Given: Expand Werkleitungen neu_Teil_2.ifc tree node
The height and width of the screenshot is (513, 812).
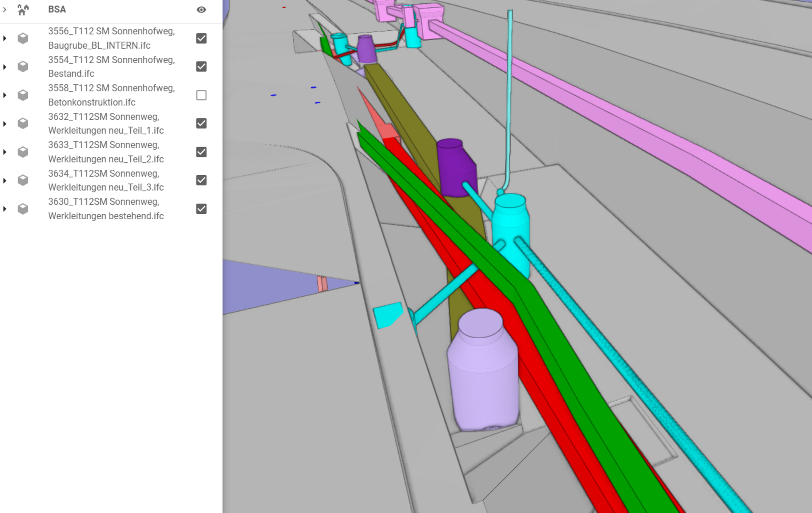Looking at the screenshot, I should [x=5, y=152].
